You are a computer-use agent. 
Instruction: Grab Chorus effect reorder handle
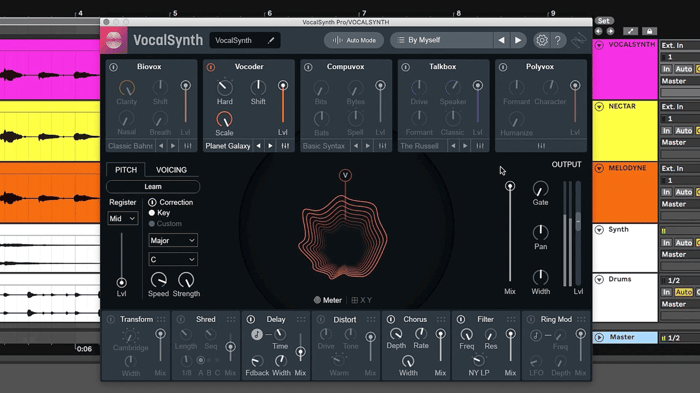pos(441,319)
